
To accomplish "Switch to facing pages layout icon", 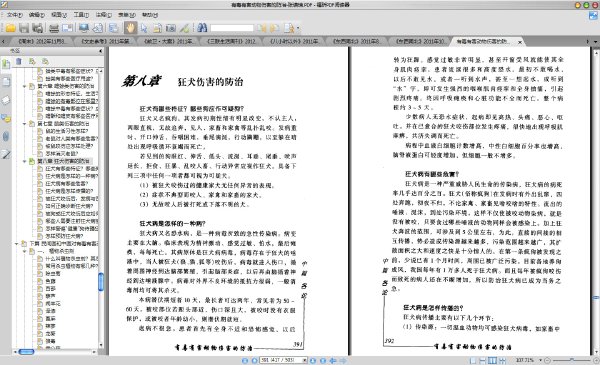I will (492, 360).
